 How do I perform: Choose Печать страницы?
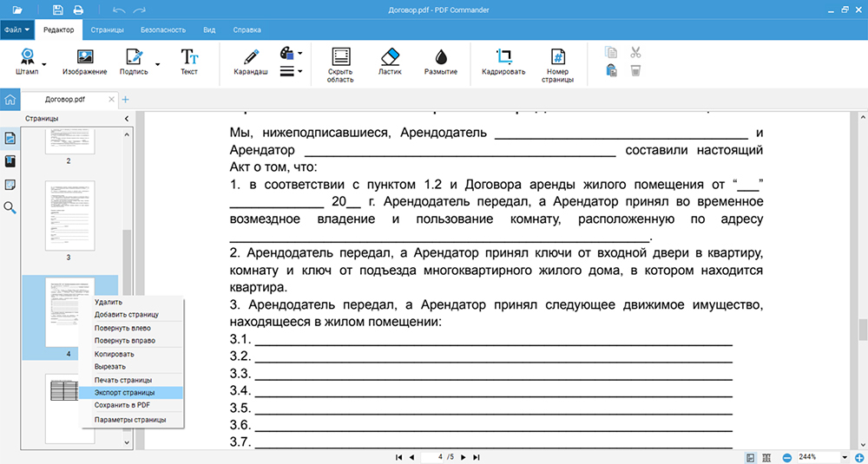[x=131, y=380]
